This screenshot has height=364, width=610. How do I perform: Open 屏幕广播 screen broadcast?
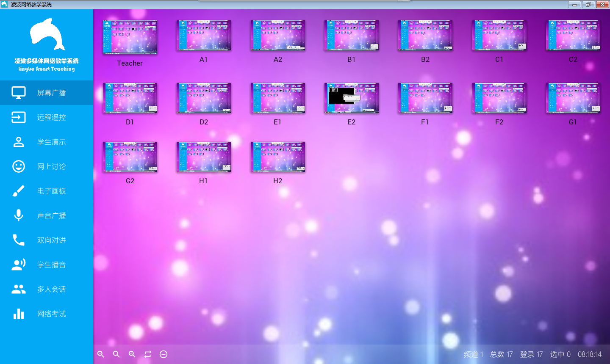[x=47, y=93]
